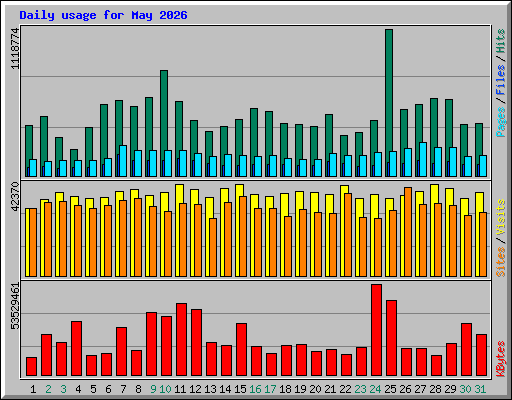The image size is (512, 400).
Task: Click day 6 on the x-axis
Action: [108, 389]
